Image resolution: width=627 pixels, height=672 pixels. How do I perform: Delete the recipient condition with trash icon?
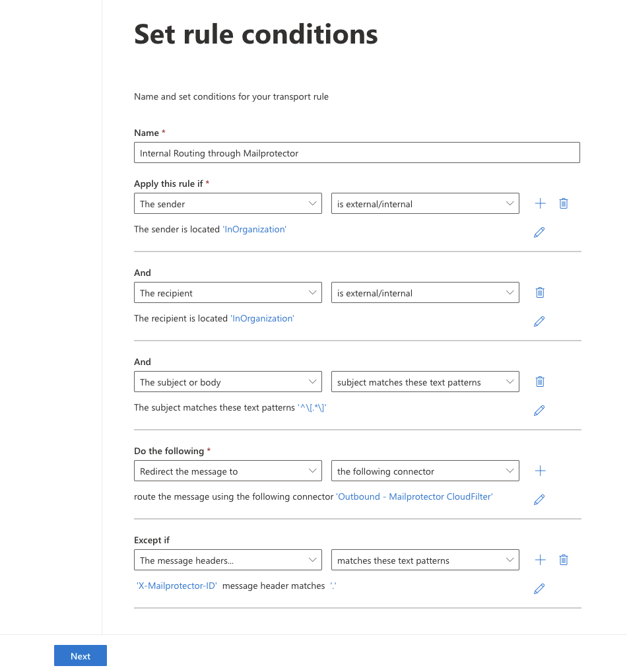point(540,292)
